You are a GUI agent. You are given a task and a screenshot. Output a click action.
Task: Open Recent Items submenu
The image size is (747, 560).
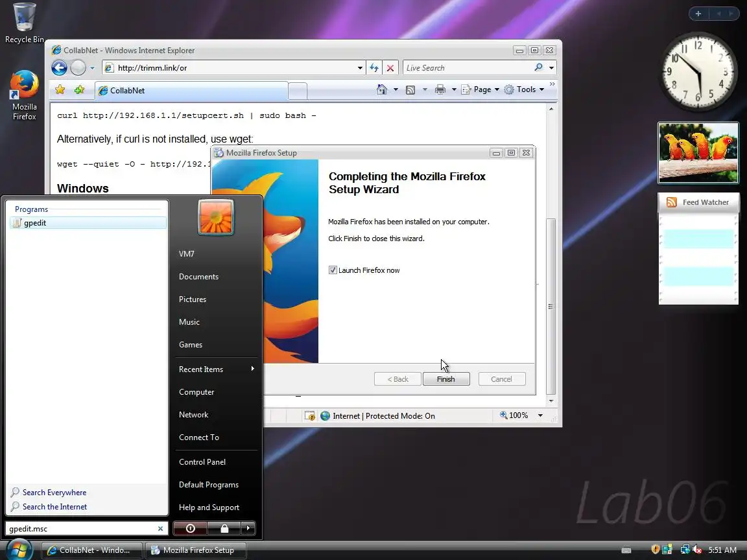[216, 369]
